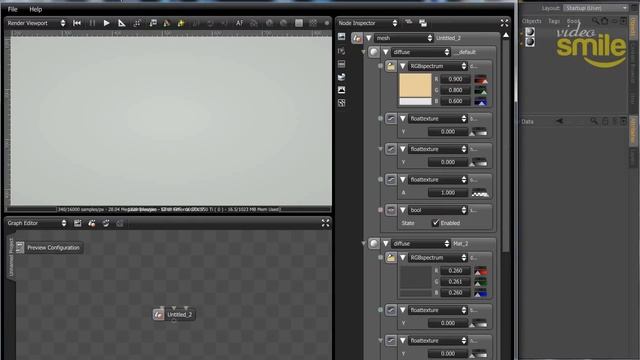The height and width of the screenshot is (360, 640).
Task: Click the triangle ruler icon in viewport toolbar
Action: coord(122,23)
